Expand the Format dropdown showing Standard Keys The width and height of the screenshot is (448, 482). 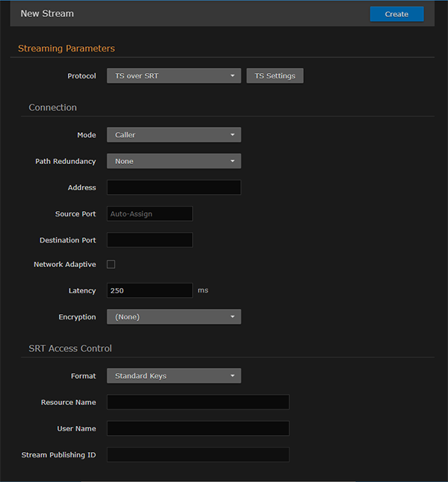coord(173,376)
